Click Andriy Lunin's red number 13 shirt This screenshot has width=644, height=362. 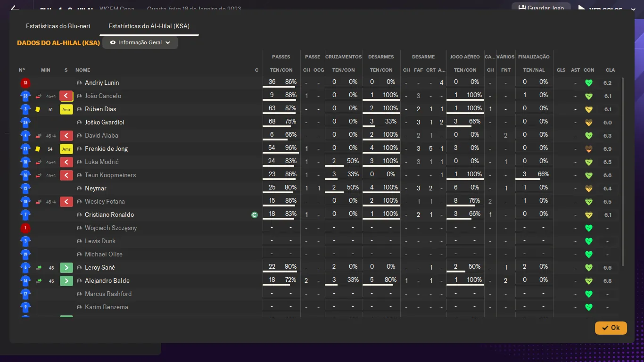[25, 83]
